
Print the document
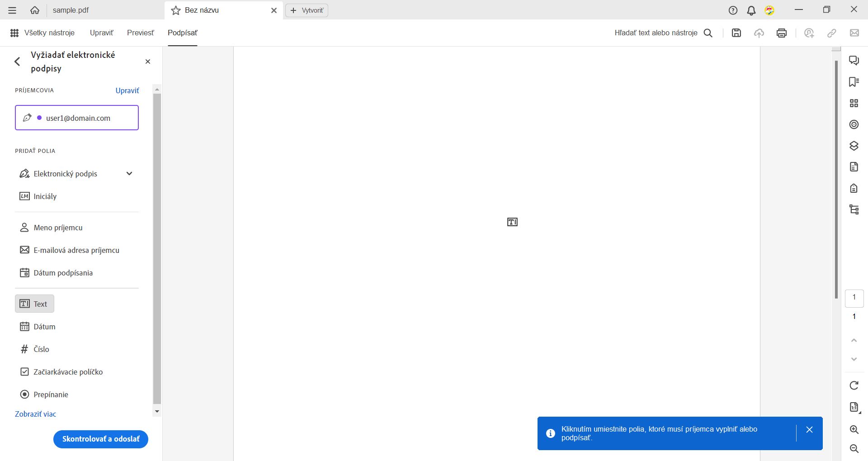pos(782,33)
